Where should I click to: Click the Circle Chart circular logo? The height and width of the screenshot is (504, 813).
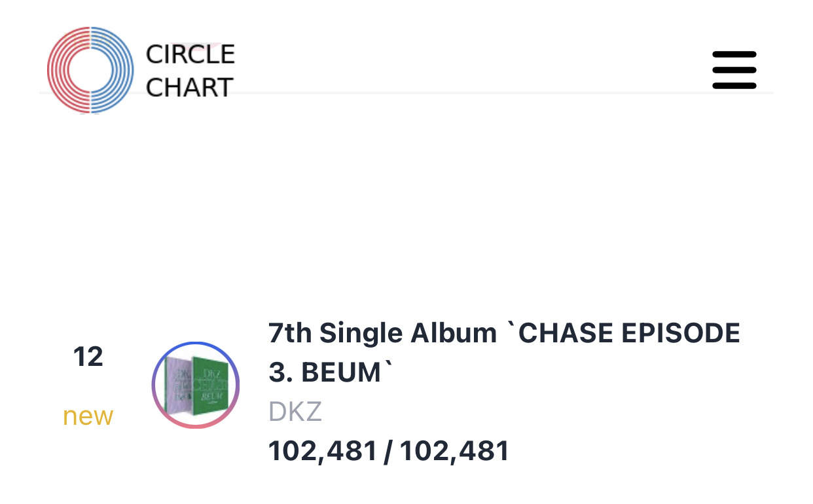tap(90, 70)
